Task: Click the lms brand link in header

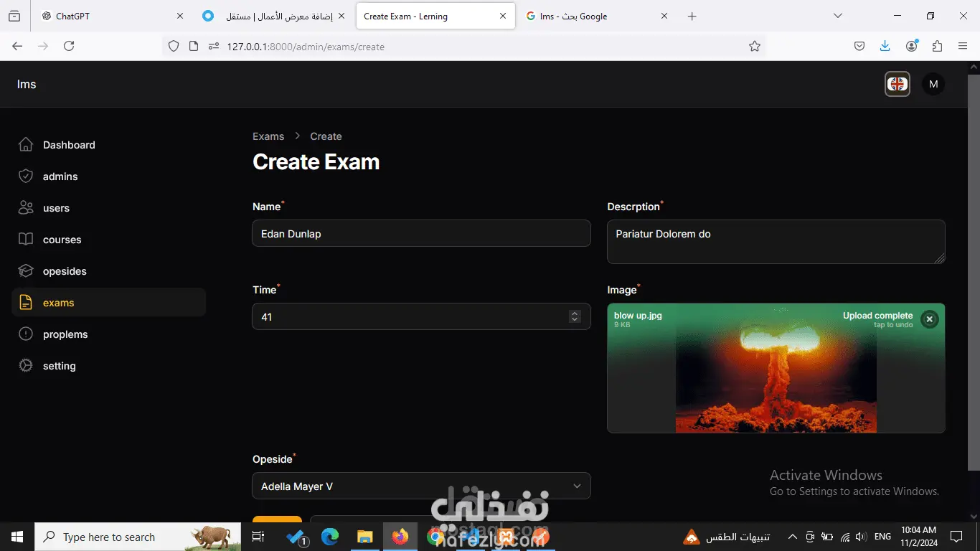Action: [x=27, y=84]
